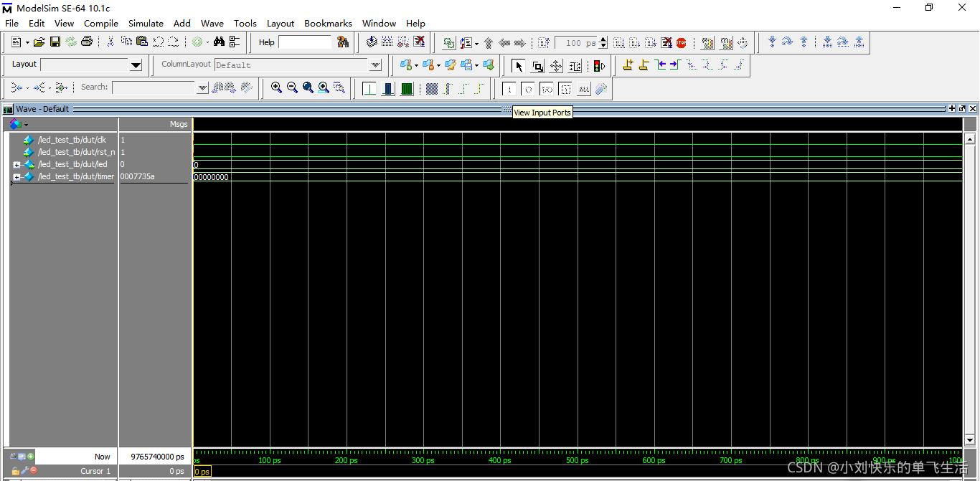Increase run length with the stepper up arrow
The height and width of the screenshot is (481, 980).
pos(603,40)
